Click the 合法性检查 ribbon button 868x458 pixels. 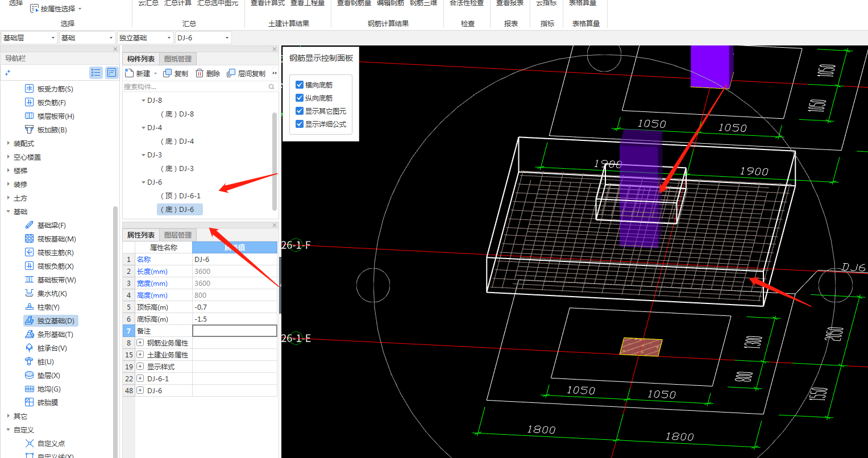[x=467, y=3]
